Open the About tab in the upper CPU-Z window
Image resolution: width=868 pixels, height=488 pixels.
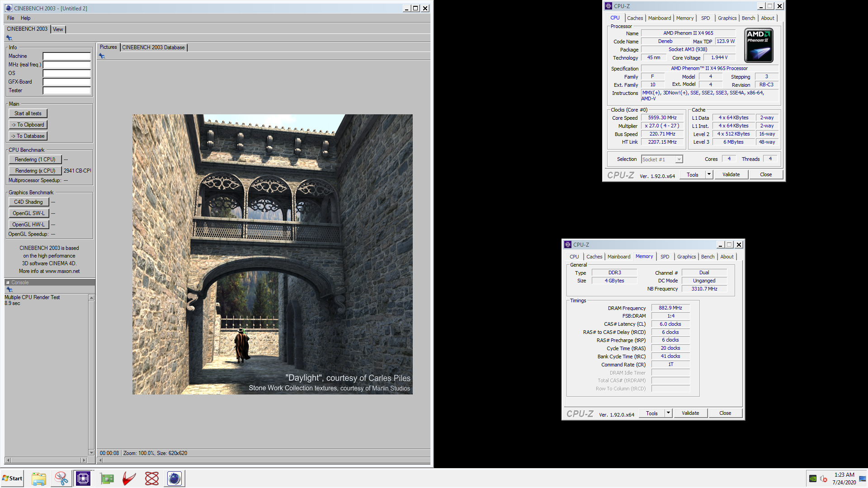768,18
